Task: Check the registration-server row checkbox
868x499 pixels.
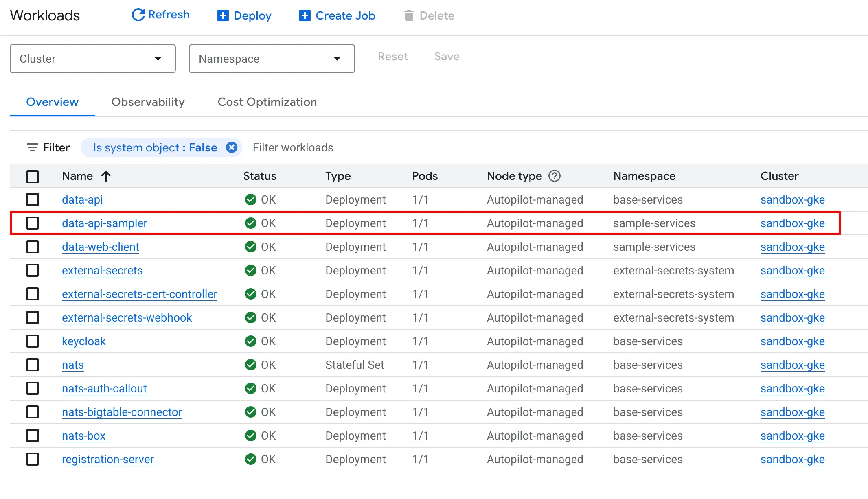Action: [33, 459]
